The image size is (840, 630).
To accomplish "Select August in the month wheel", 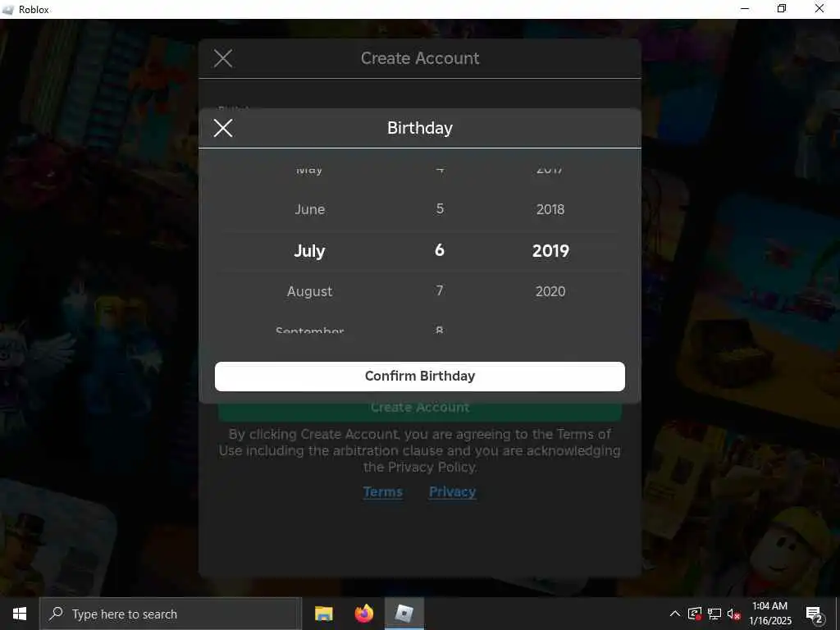I will point(309,291).
